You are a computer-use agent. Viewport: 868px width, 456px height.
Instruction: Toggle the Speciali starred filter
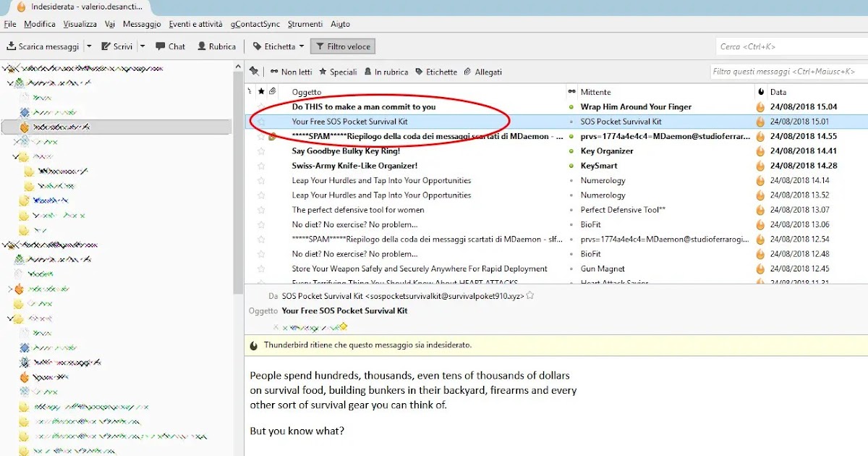tap(339, 72)
